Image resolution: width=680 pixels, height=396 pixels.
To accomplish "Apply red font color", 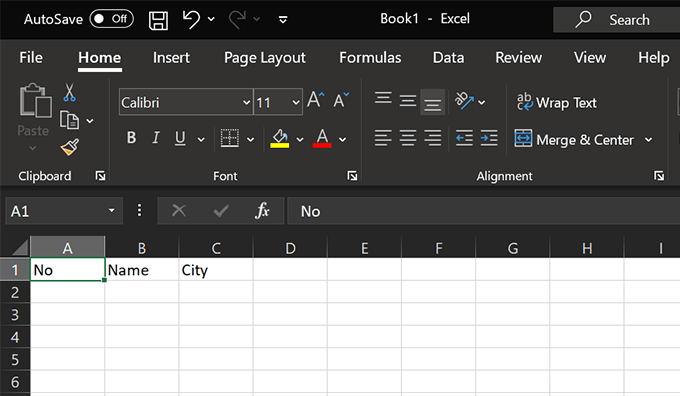I will pyautogui.click(x=322, y=138).
